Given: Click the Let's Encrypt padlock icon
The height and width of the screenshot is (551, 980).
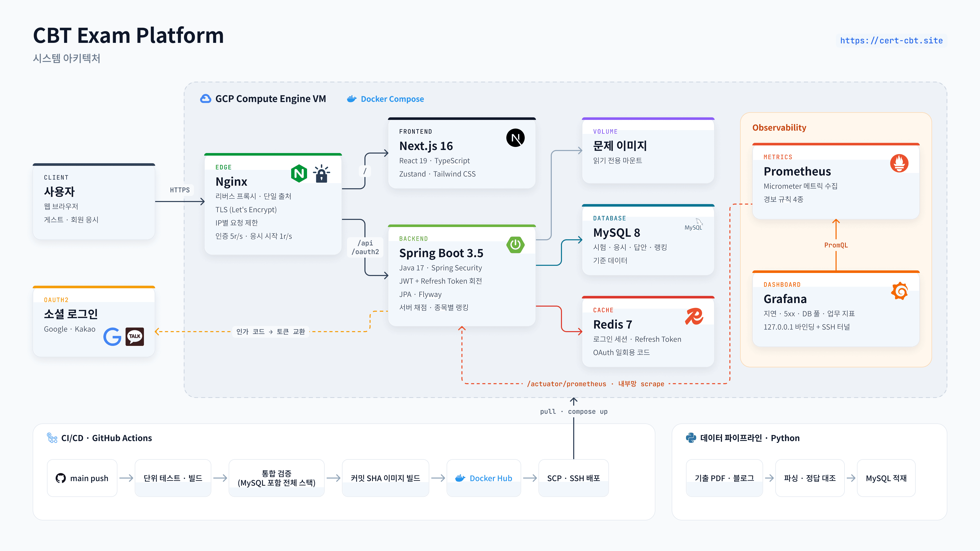Looking at the screenshot, I should tap(322, 173).
